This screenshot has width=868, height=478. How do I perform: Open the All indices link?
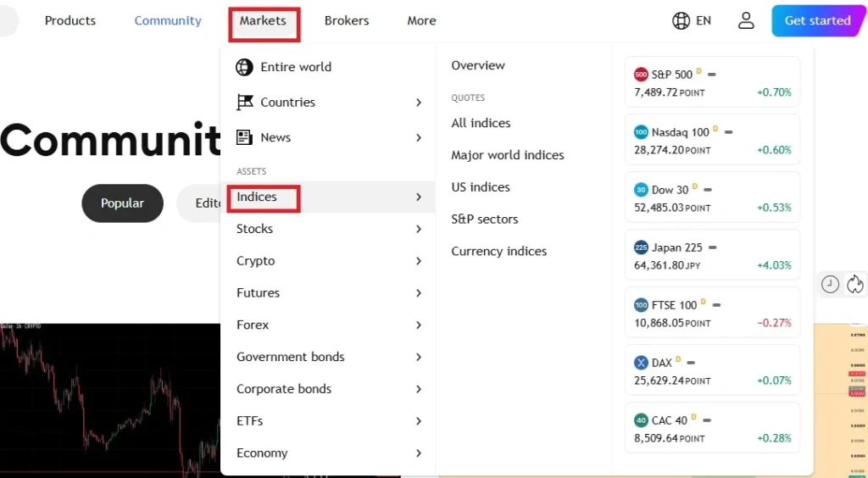481,123
